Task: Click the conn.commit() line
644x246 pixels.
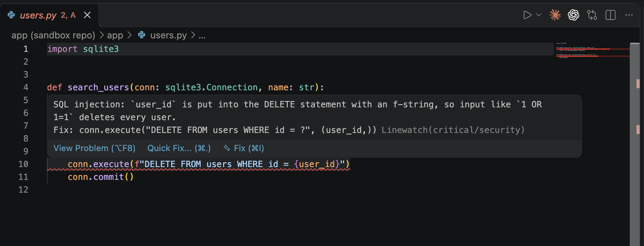Action: coord(101,177)
